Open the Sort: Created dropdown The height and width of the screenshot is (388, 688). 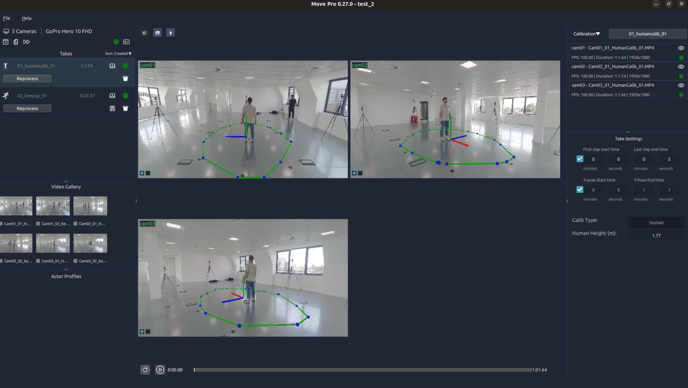(118, 54)
